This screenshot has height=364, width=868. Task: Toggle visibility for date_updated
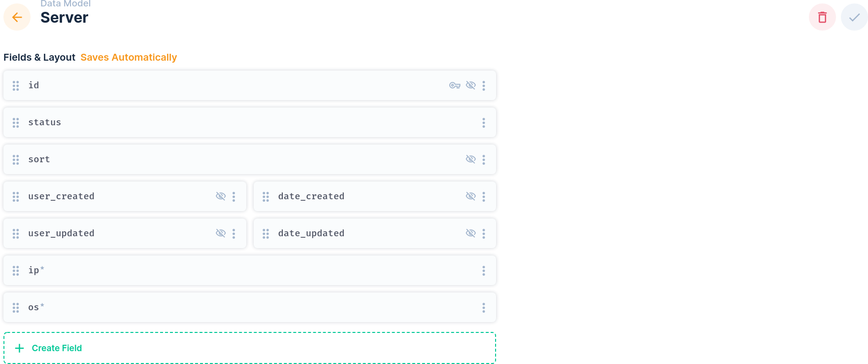pos(471,233)
